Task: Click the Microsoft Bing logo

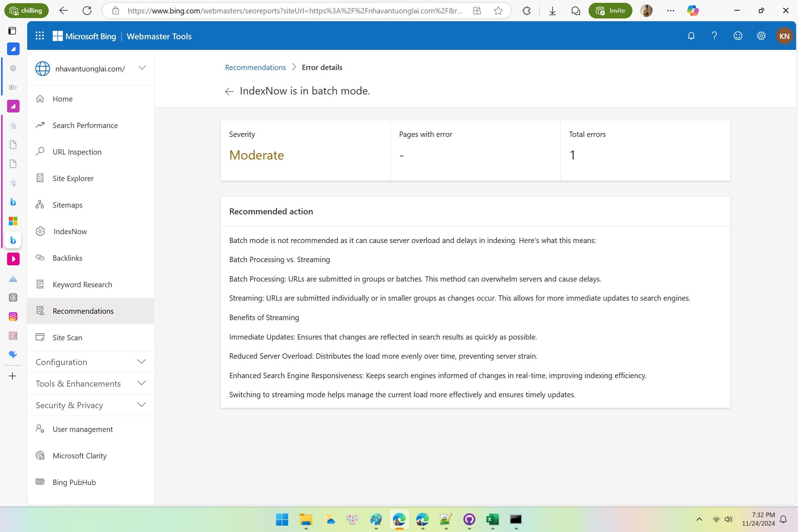Action: click(84, 36)
